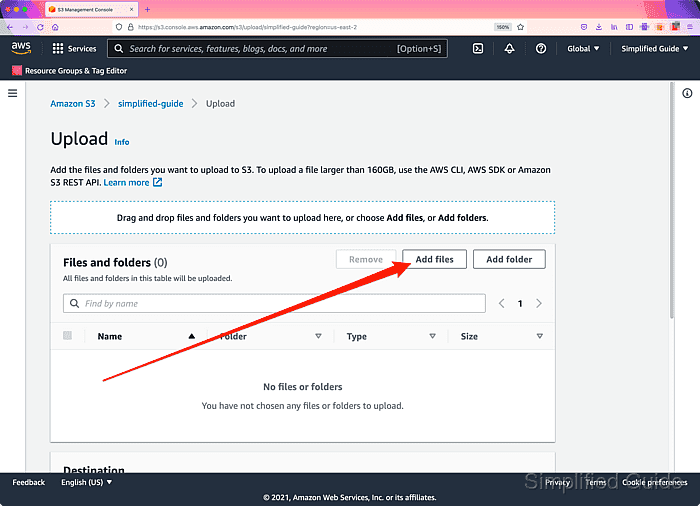The width and height of the screenshot is (700, 506).
Task: Open the info panel icon at right
Action: click(x=687, y=93)
